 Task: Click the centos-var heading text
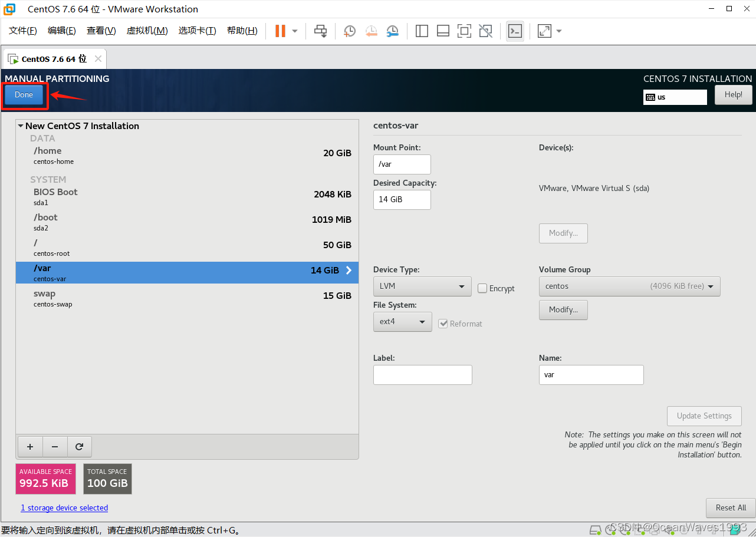[x=396, y=126]
